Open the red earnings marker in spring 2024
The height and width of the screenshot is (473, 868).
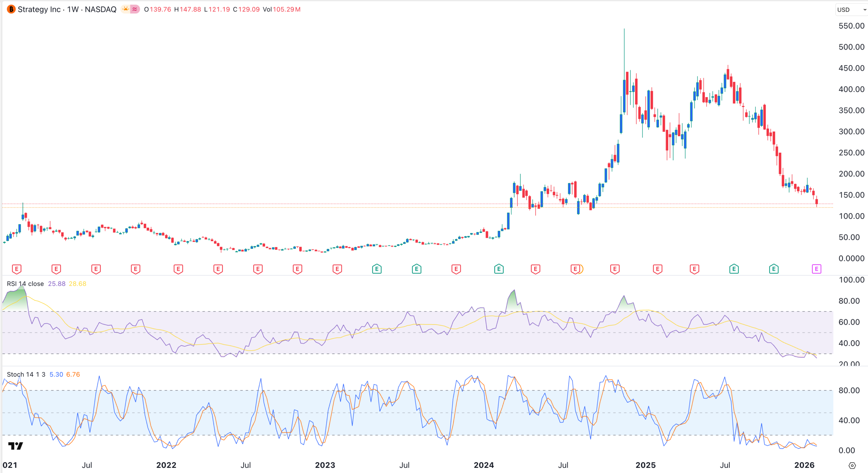[x=536, y=269]
